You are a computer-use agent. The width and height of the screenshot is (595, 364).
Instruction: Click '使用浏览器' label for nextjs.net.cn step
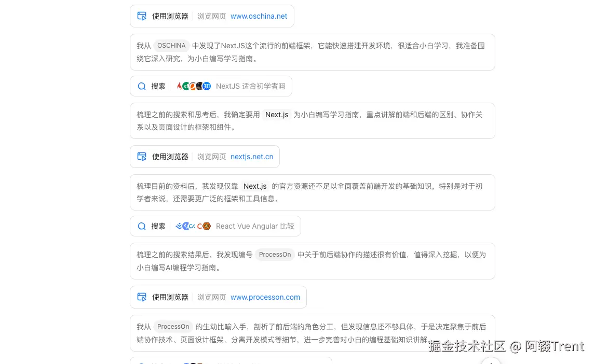click(170, 157)
